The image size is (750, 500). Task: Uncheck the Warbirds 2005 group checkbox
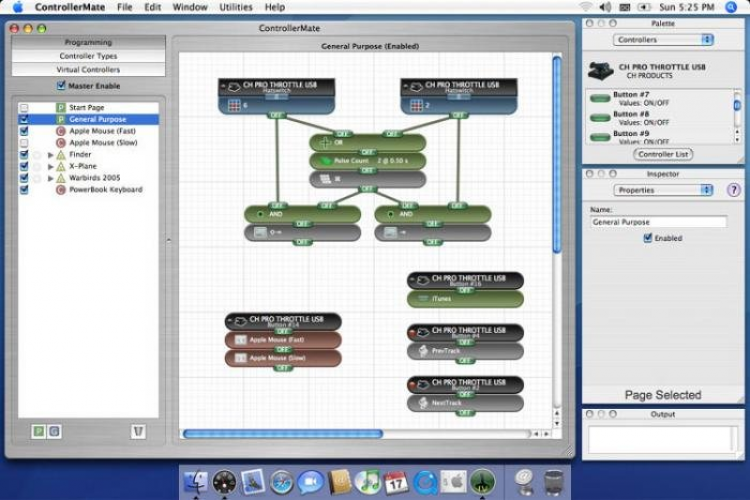(x=24, y=178)
